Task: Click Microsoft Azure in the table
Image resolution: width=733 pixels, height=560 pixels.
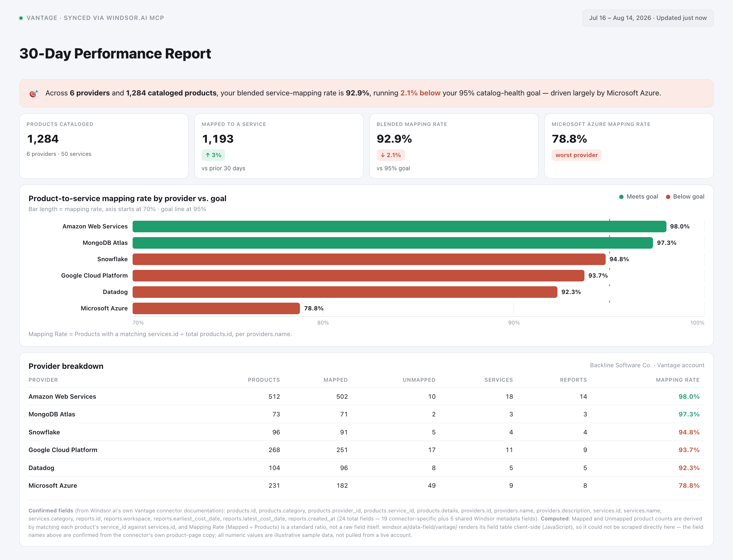Action: pos(53,485)
